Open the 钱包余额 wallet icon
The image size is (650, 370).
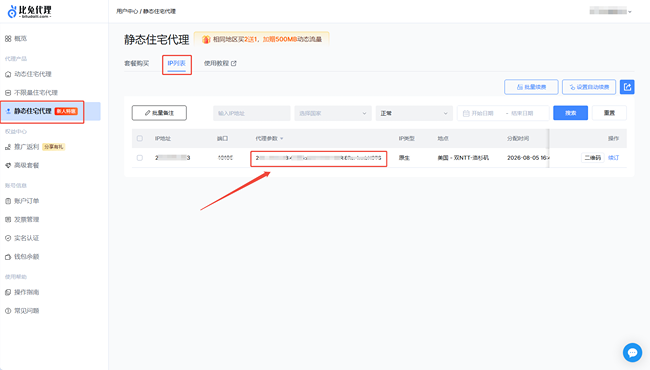click(x=8, y=257)
